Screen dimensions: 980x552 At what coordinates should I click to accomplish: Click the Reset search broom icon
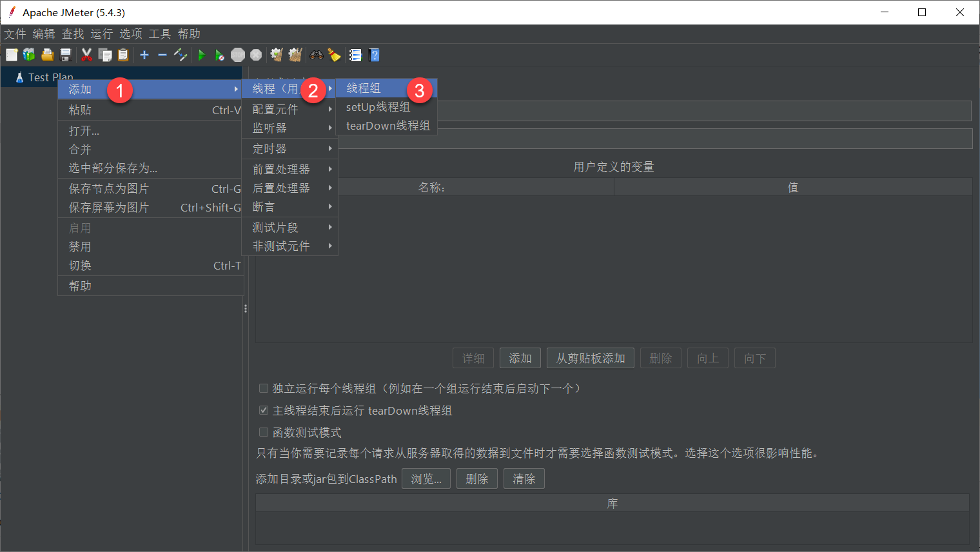[334, 55]
